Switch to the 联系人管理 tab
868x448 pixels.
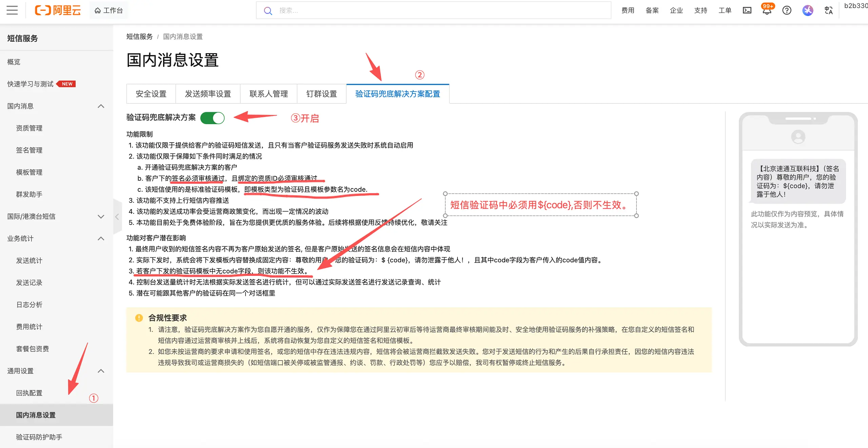click(268, 94)
